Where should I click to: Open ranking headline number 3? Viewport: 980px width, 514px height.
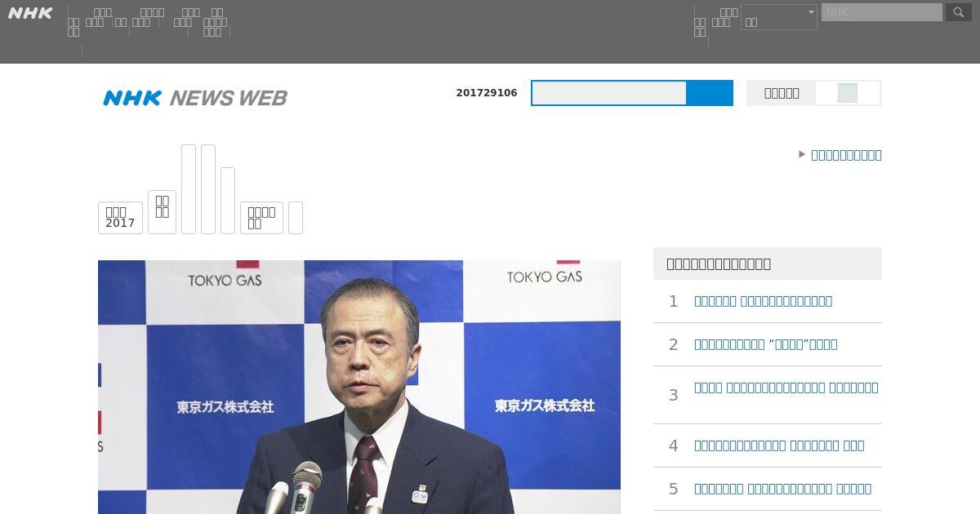786,388
